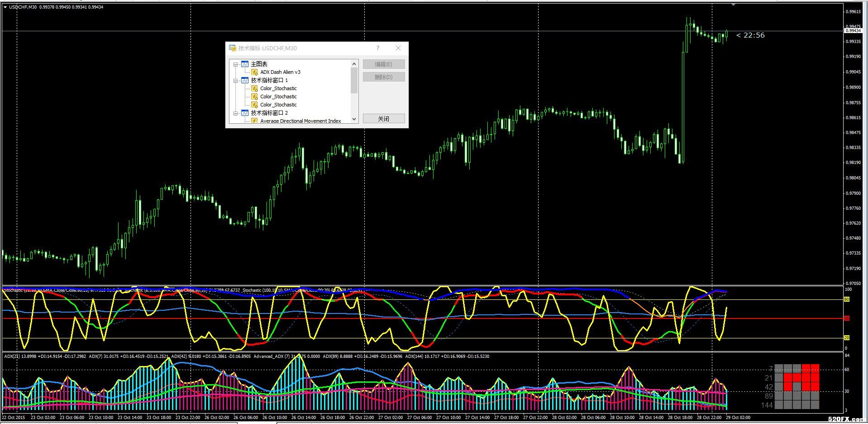Click the 删除(D) button
The width and height of the screenshot is (868, 424).
pos(384,77)
